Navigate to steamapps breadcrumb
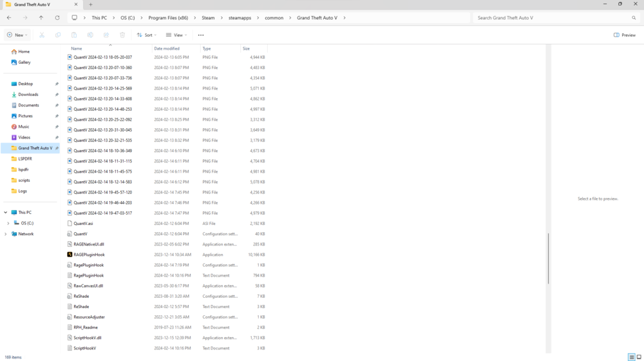 click(240, 17)
